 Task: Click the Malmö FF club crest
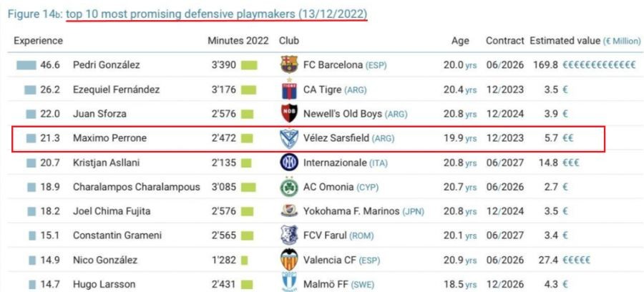[x=288, y=283]
